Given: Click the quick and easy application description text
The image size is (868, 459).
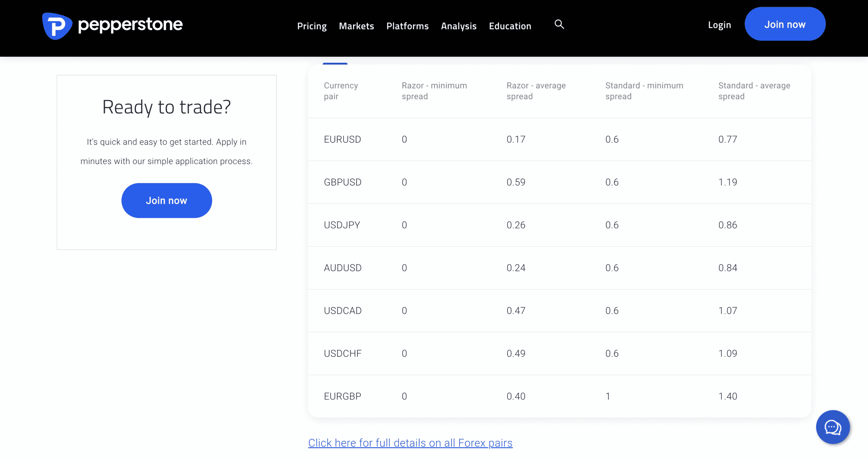Looking at the screenshot, I should tap(166, 151).
